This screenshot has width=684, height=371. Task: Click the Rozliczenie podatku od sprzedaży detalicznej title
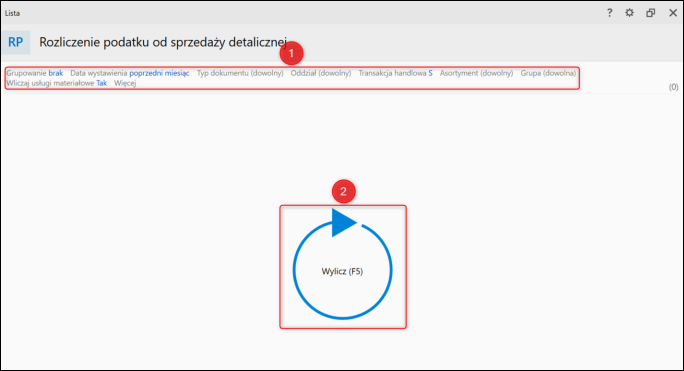pyautogui.click(x=163, y=42)
